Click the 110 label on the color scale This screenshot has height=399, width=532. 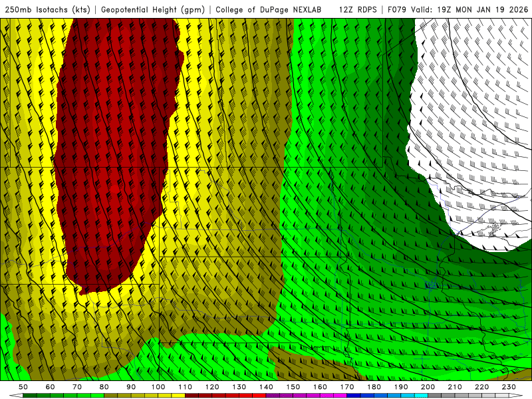pos(186,387)
